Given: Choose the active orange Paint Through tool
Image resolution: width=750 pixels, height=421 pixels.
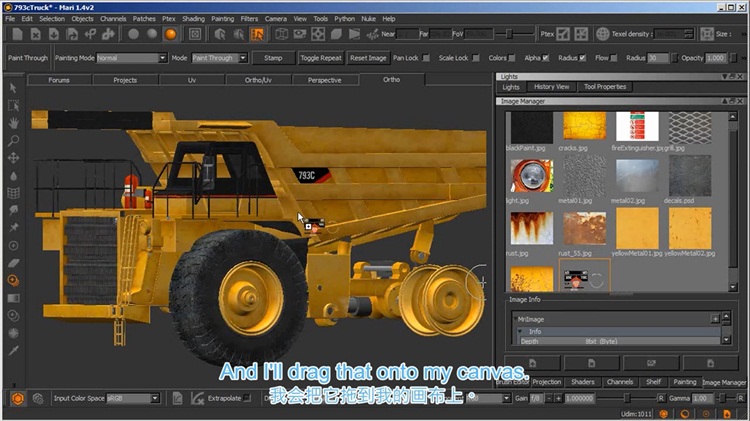Looking at the screenshot, I should tap(13, 280).
